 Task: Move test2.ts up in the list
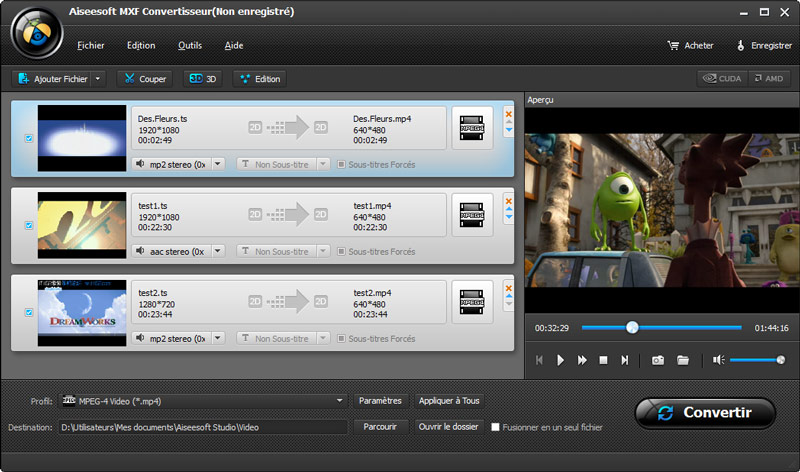(x=509, y=296)
